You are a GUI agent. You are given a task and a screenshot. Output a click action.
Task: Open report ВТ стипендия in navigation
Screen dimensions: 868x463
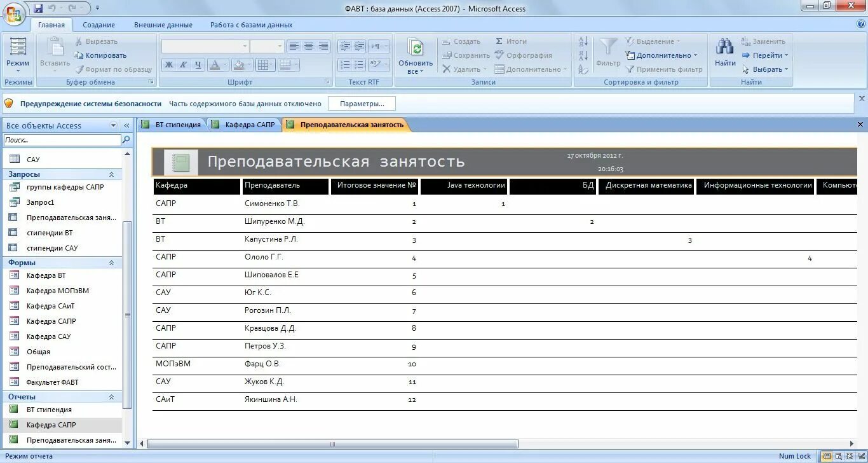point(62,410)
